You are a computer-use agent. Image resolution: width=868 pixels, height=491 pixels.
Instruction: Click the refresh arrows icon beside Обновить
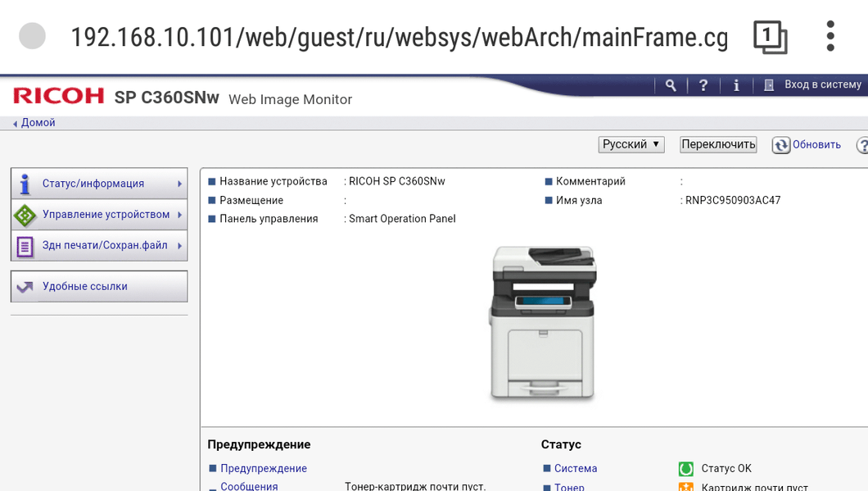tap(781, 145)
